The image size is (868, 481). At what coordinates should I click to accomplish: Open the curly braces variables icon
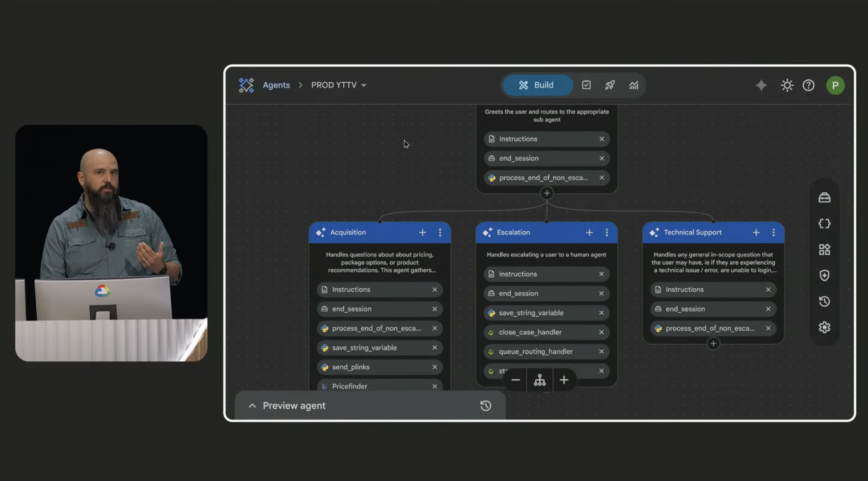tap(824, 224)
